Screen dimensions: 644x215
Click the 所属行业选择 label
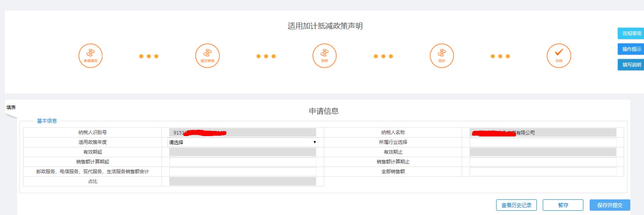(x=393, y=142)
